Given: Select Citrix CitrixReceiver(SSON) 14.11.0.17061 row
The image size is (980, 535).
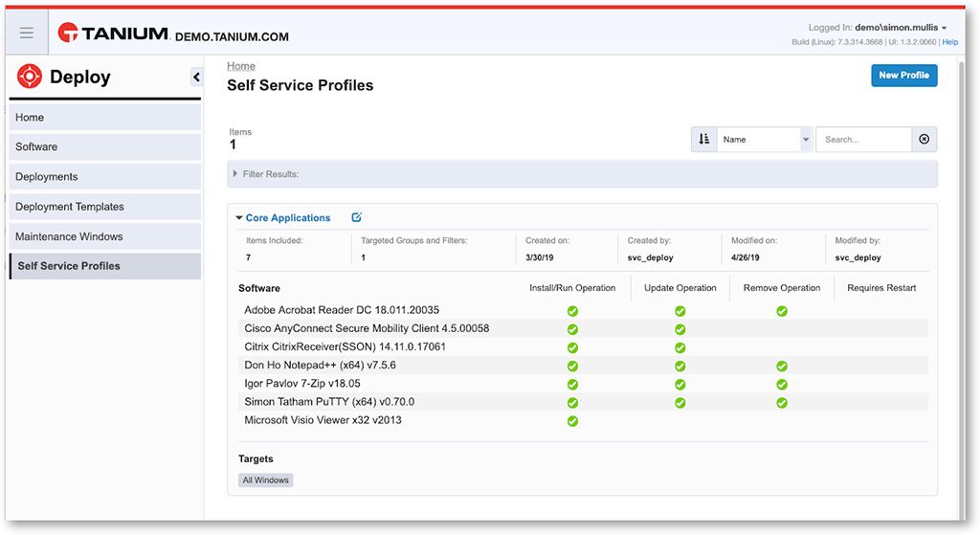Looking at the screenshot, I should click(x=583, y=346).
